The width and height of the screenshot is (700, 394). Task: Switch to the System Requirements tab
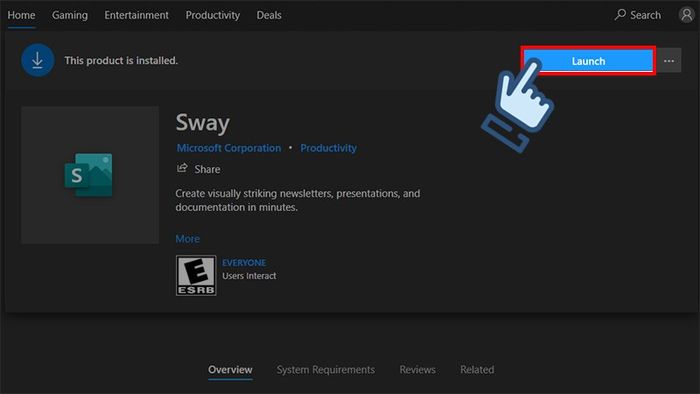tap(325, 370)
